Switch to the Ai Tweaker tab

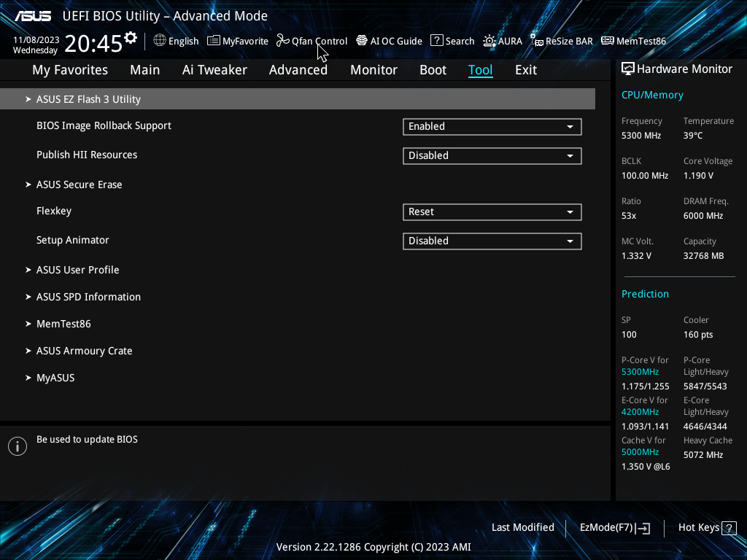(214, 70)
